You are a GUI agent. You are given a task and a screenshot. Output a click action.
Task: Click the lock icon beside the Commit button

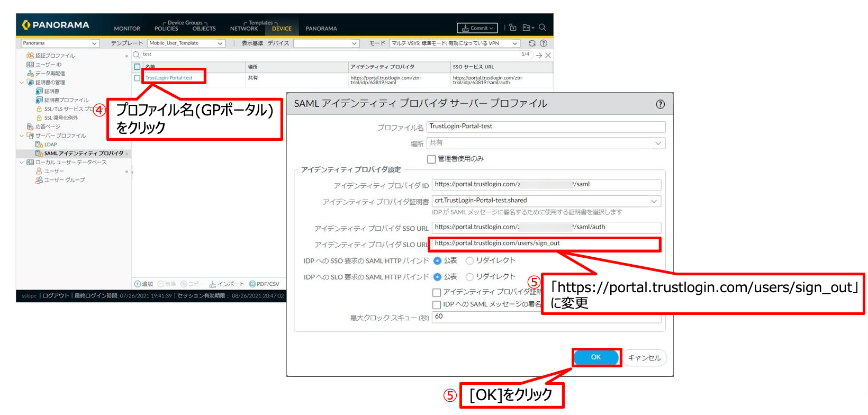click(513, 28)
